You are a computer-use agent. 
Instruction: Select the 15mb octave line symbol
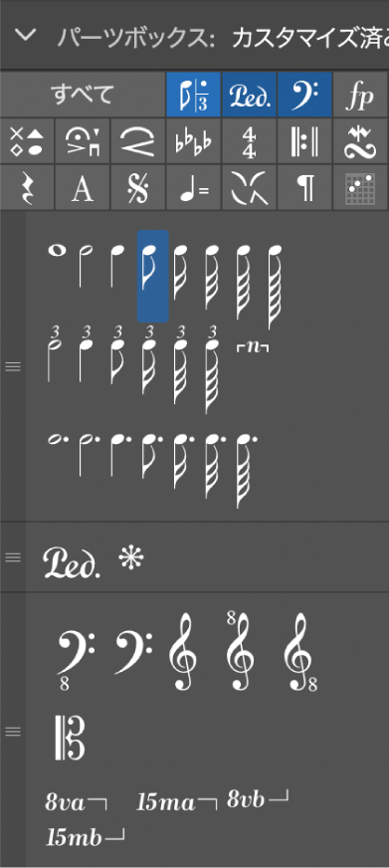click(x=85, y=838)
